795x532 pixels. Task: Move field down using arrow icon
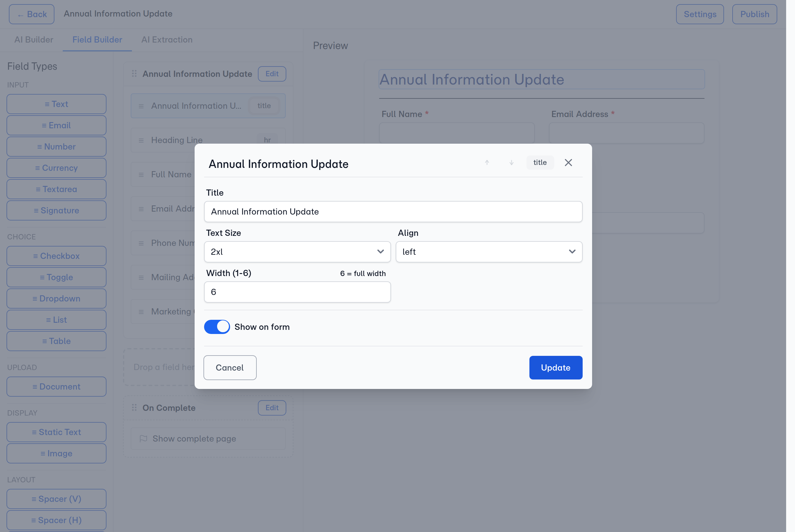coord(511,163)
